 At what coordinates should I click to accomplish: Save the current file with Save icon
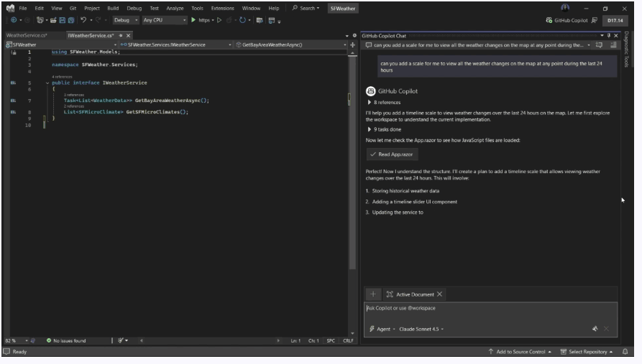pos(63,20)
